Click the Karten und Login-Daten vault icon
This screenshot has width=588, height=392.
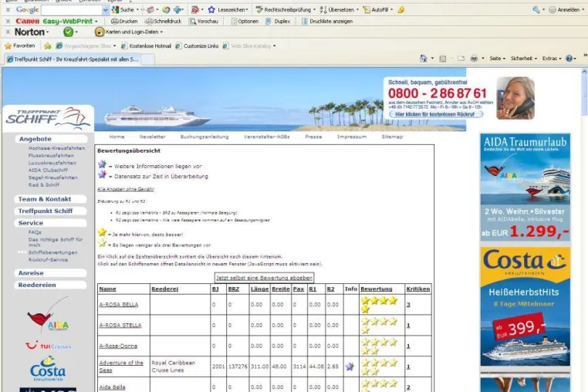coord(100,32)
